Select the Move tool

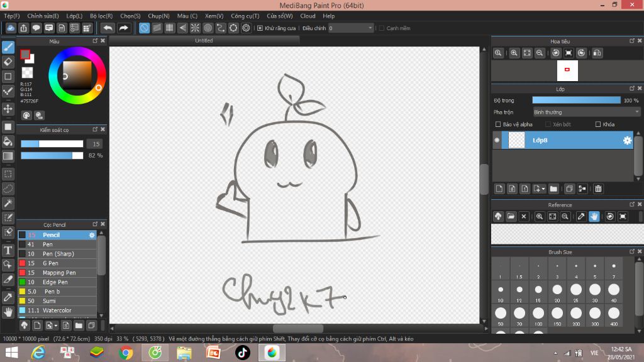[8, 109]
